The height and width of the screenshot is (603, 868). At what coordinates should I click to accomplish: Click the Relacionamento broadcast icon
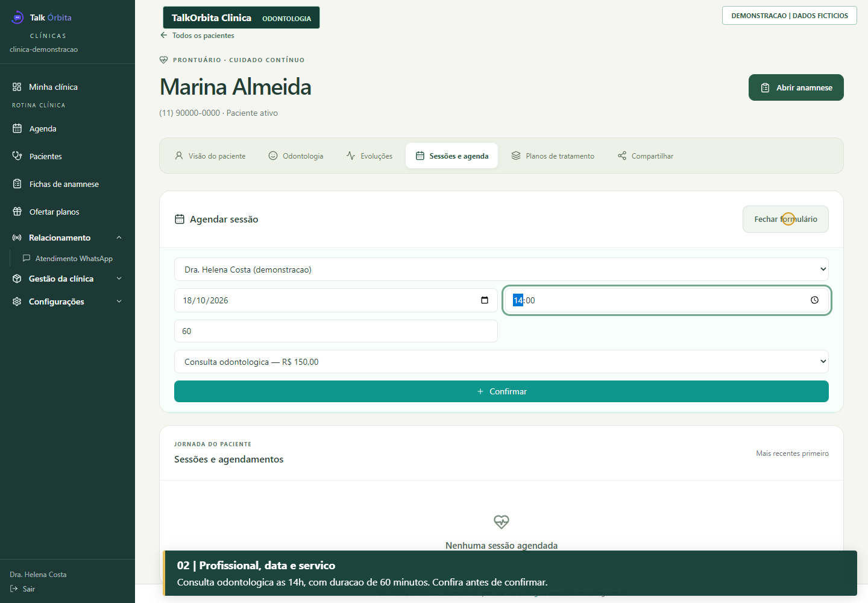pos(17,238)
